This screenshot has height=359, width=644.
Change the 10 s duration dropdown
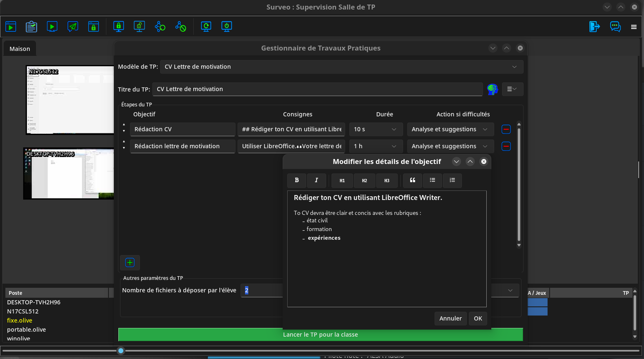(375, 129)
